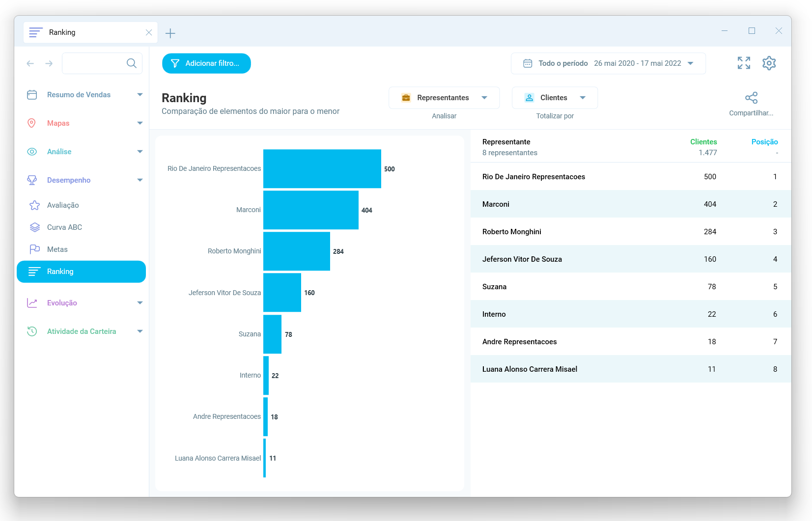Click the fullscreen expand icon
Screen dimensions: 812x521
tap(744, 63)
